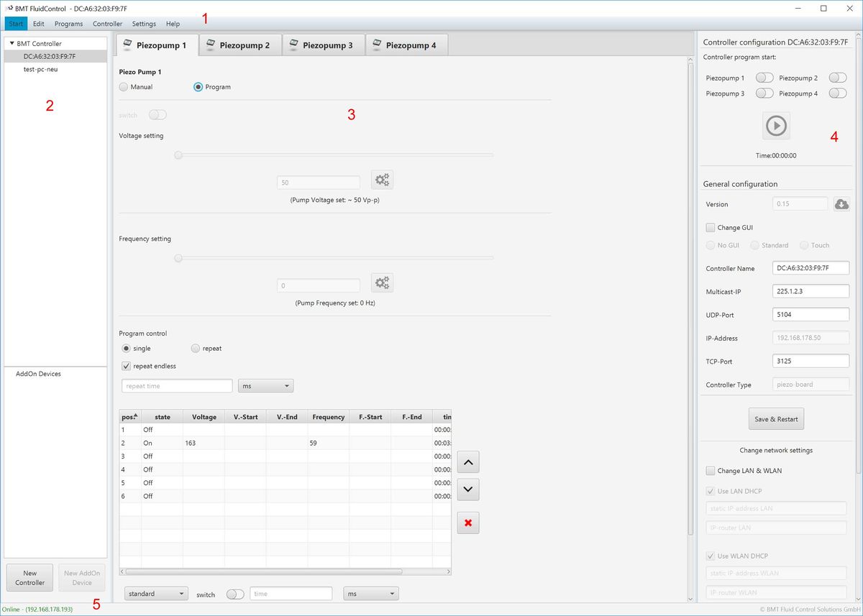Open voltage setting gears icon

click(382, 180)
